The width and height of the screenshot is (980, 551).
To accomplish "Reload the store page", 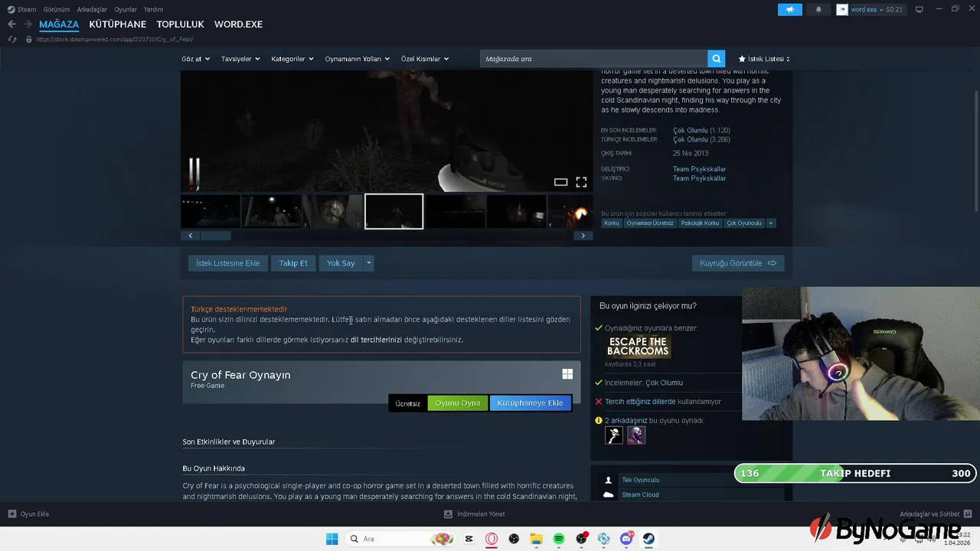I will (11, 39).
